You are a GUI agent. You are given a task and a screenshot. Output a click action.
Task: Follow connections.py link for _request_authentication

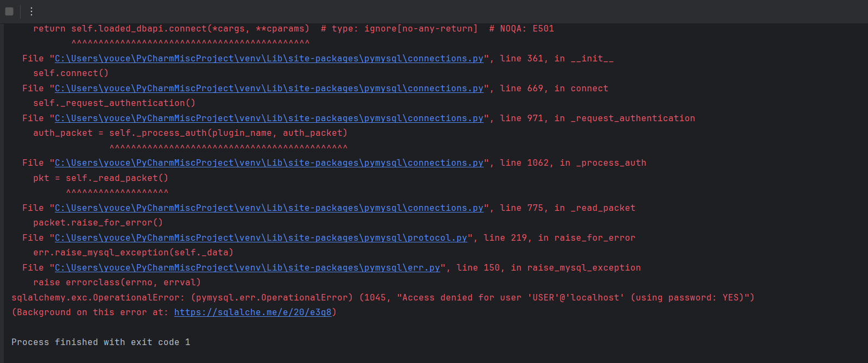coord(269,118)
